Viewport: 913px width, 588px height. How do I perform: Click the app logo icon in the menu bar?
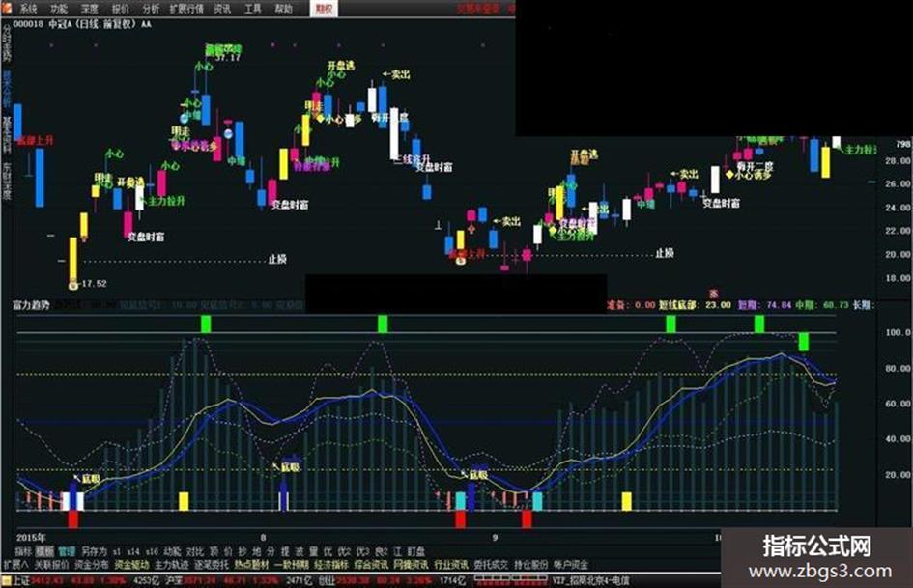[x=7, y=8]
